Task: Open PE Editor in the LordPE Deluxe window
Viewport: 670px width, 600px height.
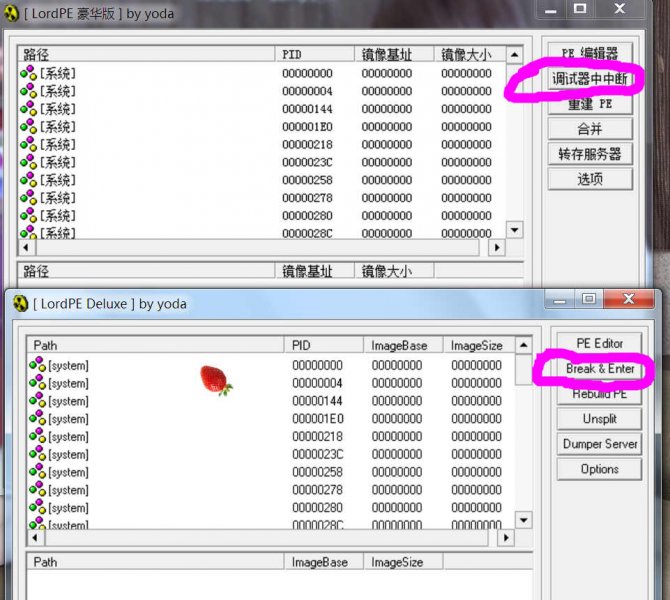Action: click(599, 343)
